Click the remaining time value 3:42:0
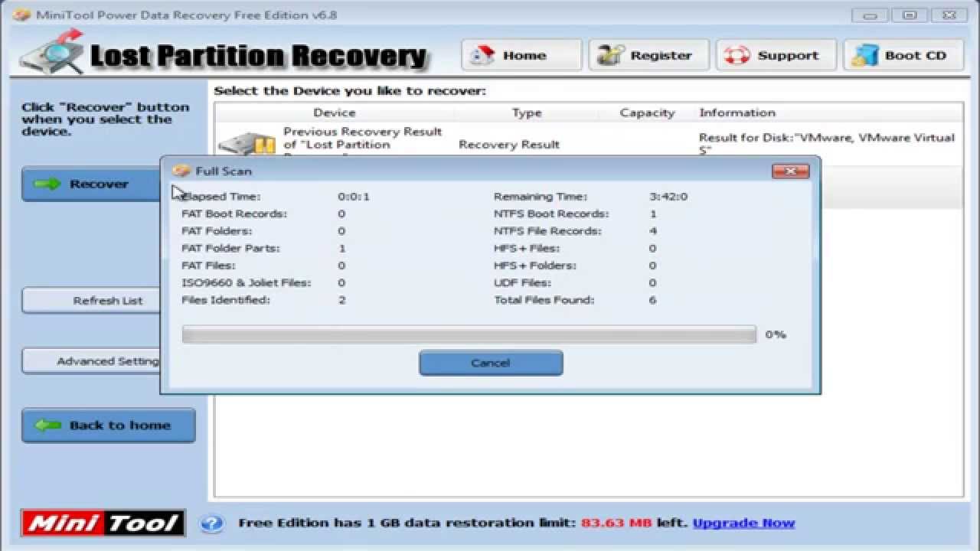Image resolution: width=980 pixels, height=551 pixels. pos(668,197)
